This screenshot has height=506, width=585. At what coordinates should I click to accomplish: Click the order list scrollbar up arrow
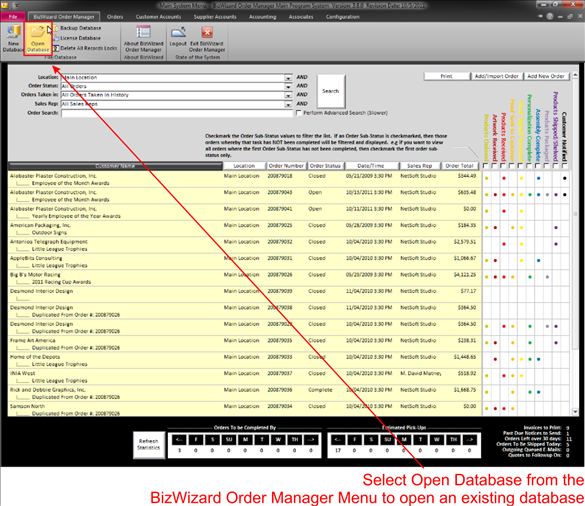575,76
